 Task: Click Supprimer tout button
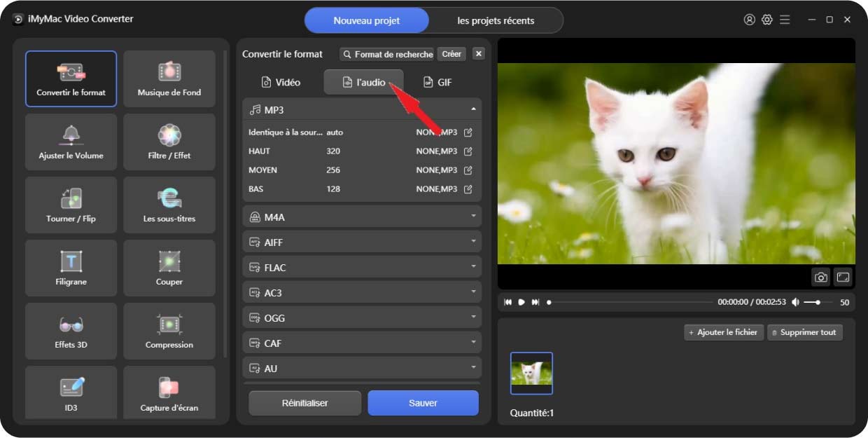point(805,332)
